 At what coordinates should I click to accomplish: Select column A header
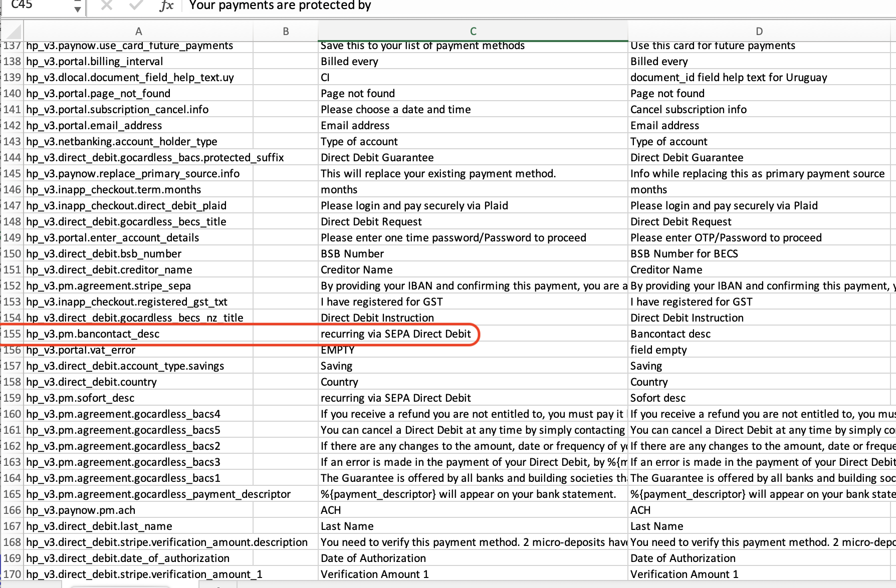tap(138, 31)
